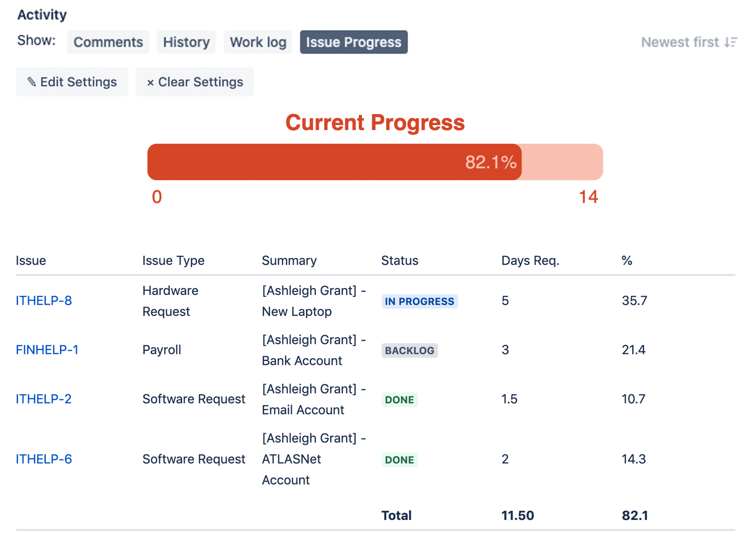
Task: Click the DONE status badge for ITHELP-6
Action: 400,460
